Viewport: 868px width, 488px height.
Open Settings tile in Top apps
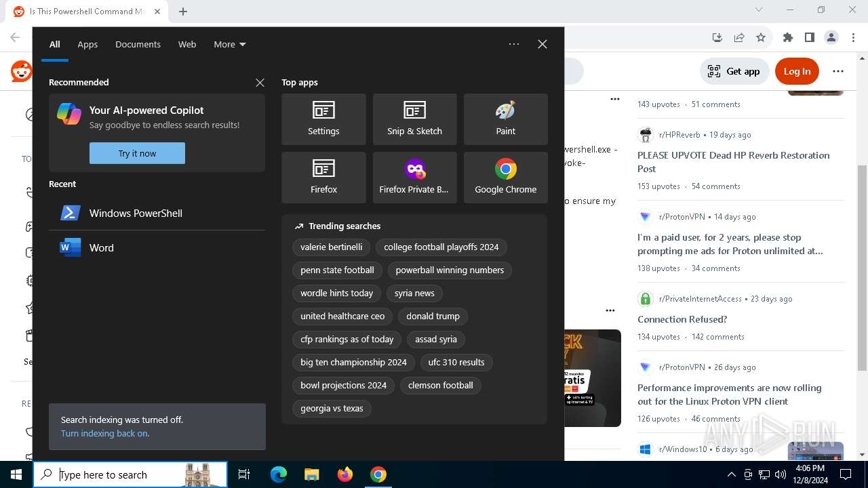(x=323, y=119)
